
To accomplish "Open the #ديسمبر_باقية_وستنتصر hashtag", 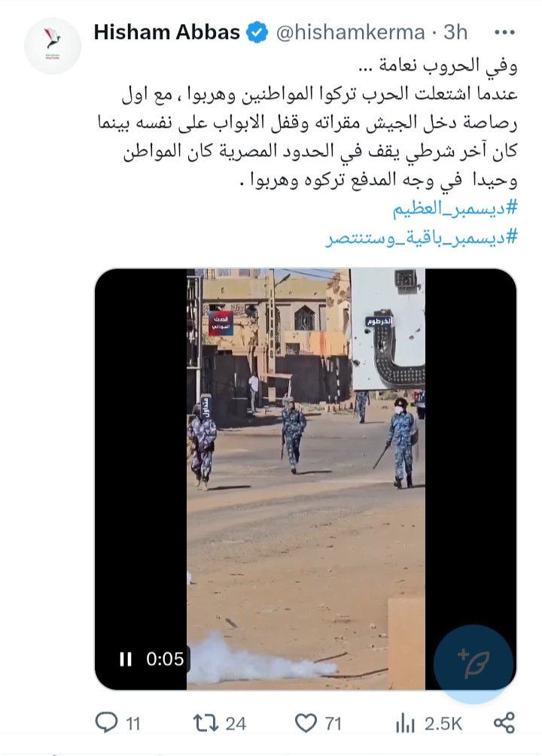I will (x=422, y=238).
